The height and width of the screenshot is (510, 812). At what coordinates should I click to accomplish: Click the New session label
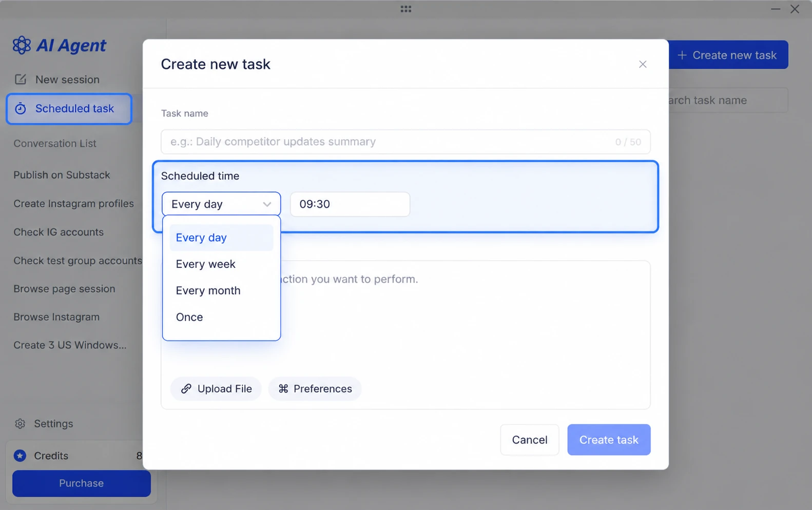[x=67, y=80]
